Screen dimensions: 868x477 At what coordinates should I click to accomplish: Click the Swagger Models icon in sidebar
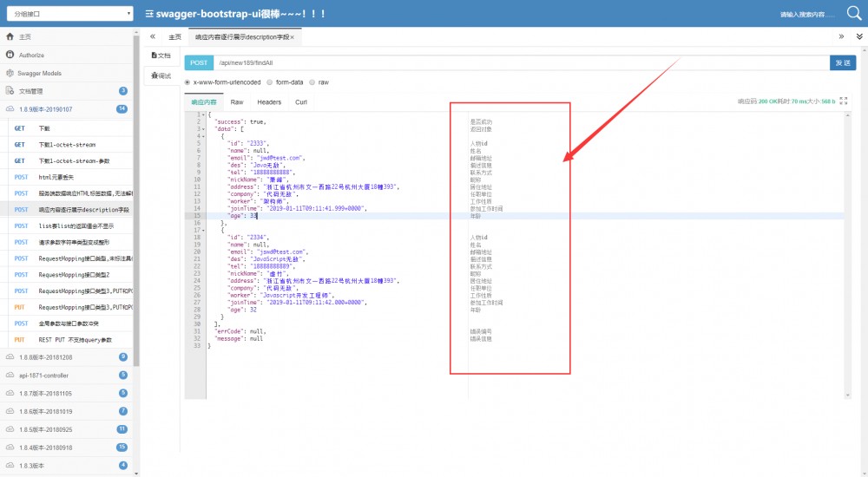click(x=10, y=73)
